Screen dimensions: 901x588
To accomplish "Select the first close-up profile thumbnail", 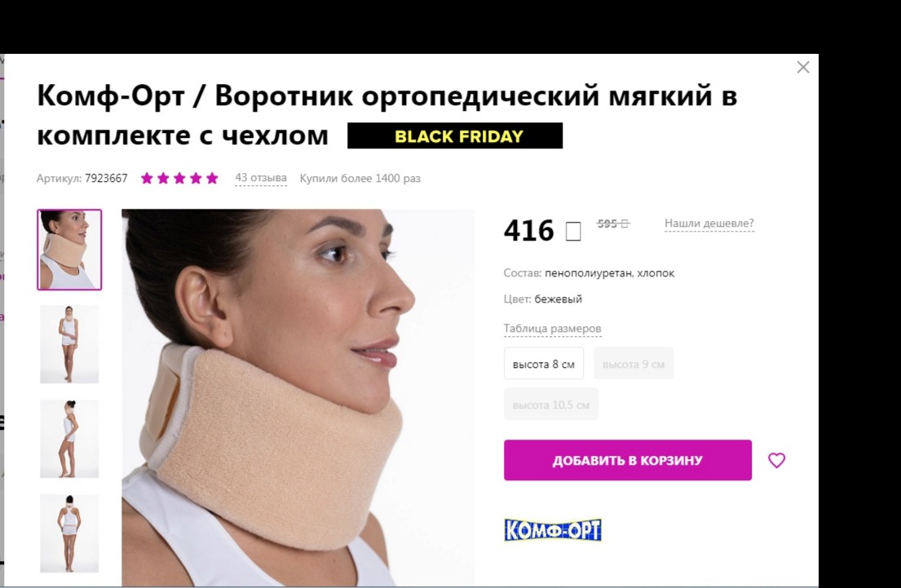I will (x=69, y=250).
